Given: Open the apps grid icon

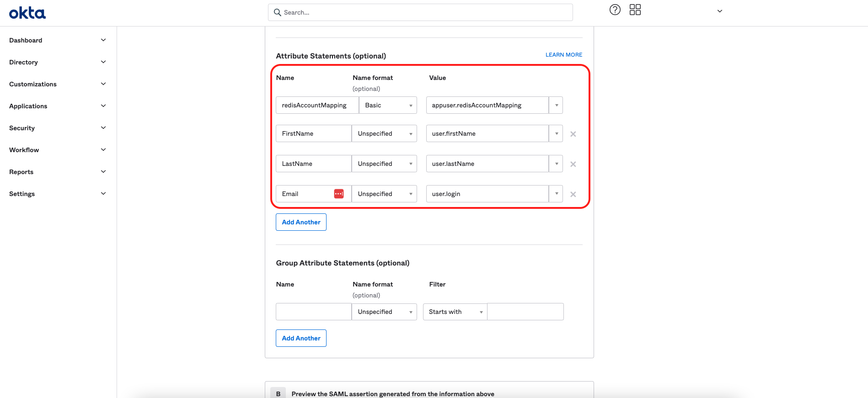Looking at the screenshot, I should [635, 10].
